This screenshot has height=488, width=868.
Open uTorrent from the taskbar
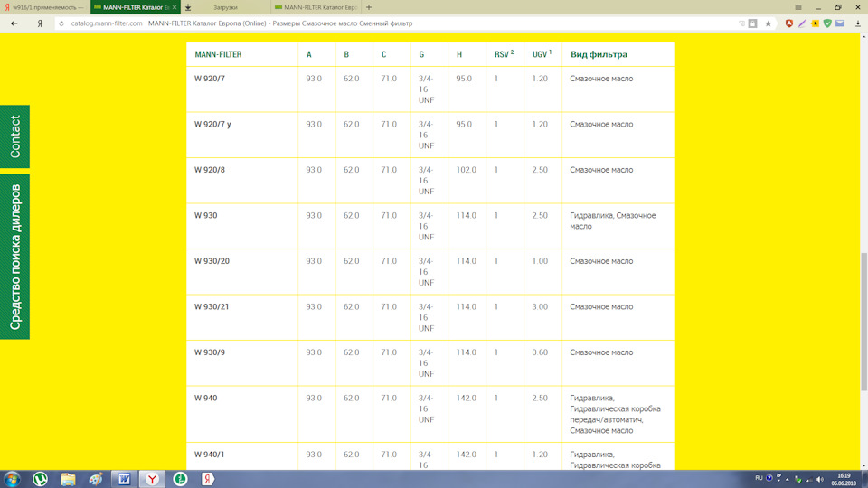click(x=41, y=478)
